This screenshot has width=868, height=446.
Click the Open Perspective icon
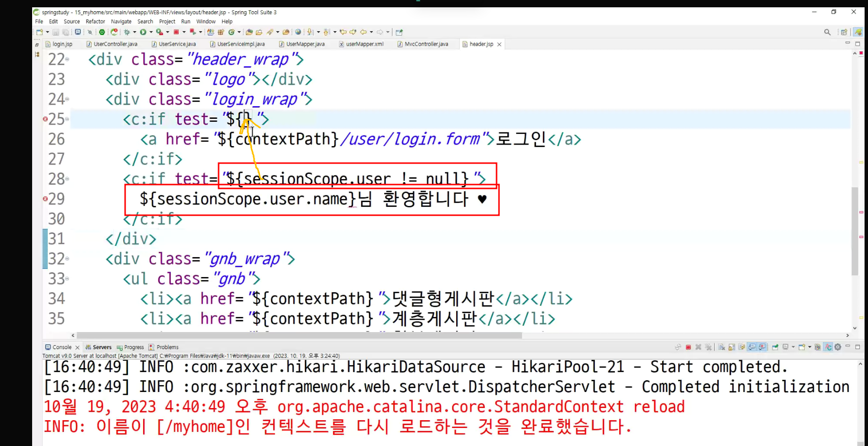844,32
